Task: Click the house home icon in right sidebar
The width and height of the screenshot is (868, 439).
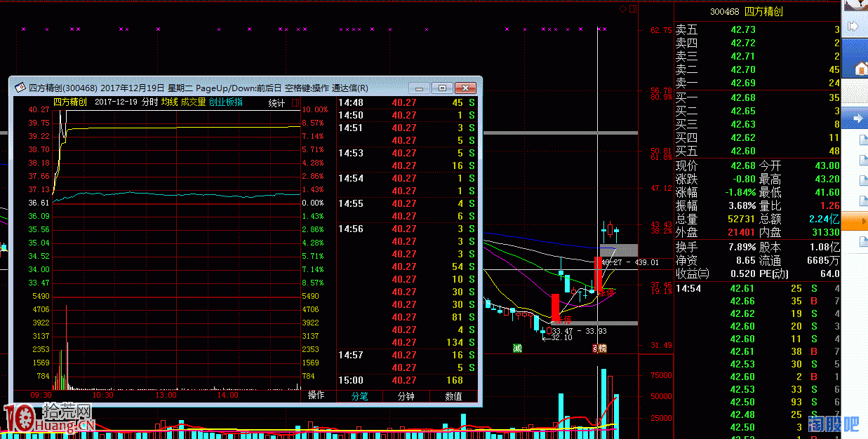Action: click(862, 67)
